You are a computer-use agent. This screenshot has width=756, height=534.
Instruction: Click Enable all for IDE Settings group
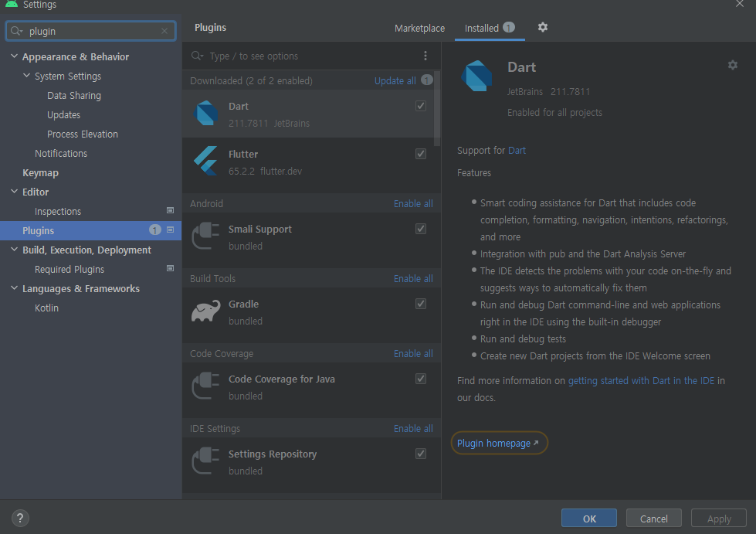tap(413, 428)
